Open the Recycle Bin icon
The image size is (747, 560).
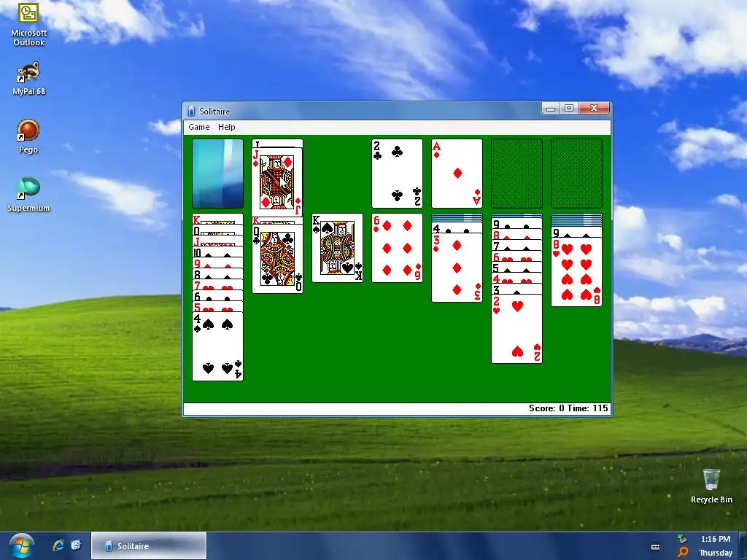pos(711,486)
